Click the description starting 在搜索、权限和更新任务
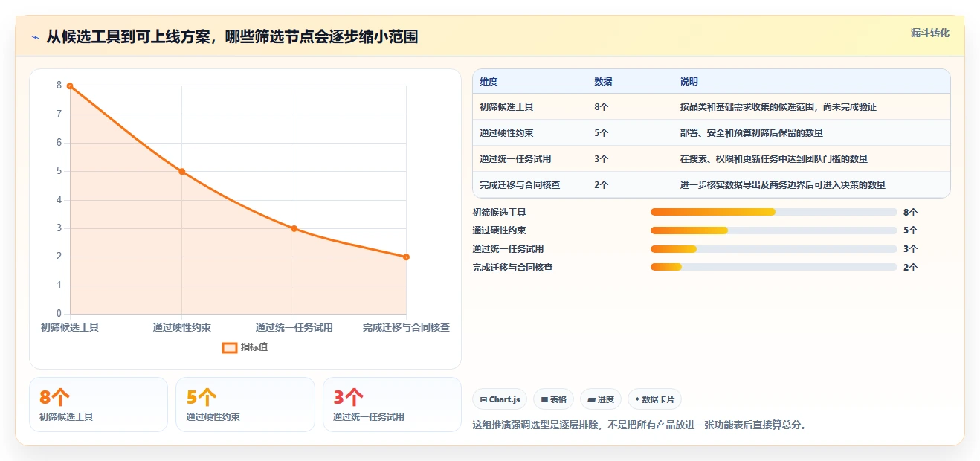 coord(773,159)
